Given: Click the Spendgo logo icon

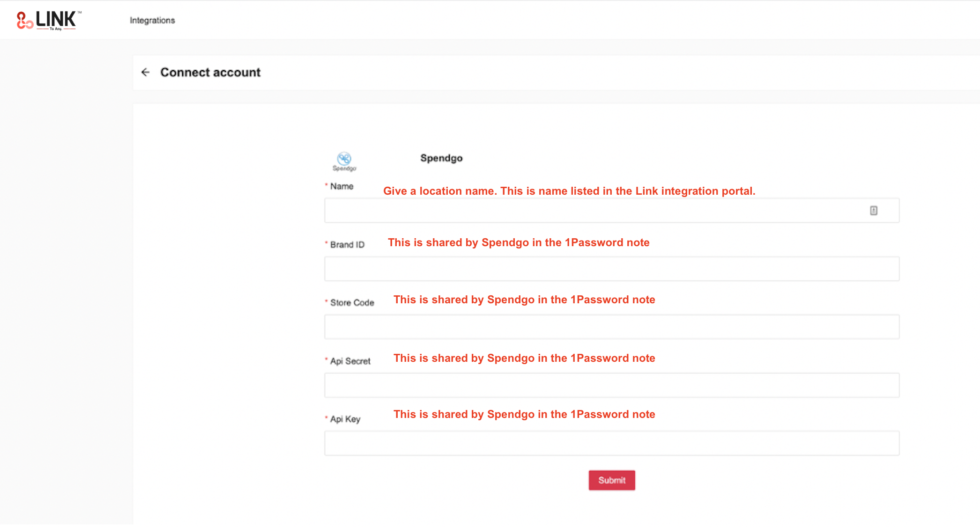Looking at the screenshot, I should coord(344,161).
